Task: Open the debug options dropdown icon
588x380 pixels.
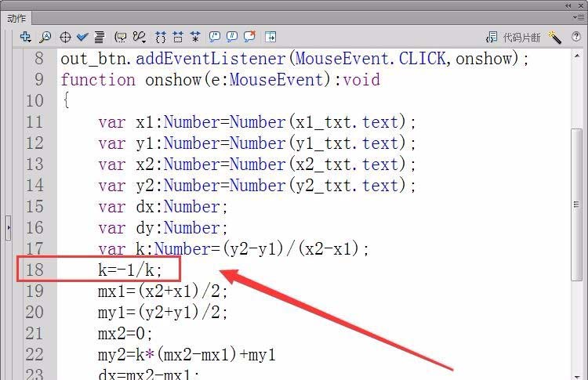Action: (139, 37)
